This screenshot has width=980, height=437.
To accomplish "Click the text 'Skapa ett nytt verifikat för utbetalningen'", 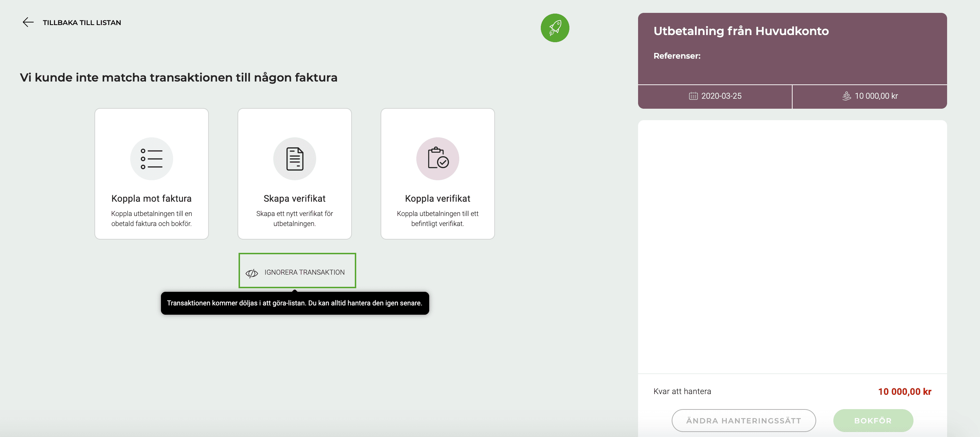I will point(294,219).
